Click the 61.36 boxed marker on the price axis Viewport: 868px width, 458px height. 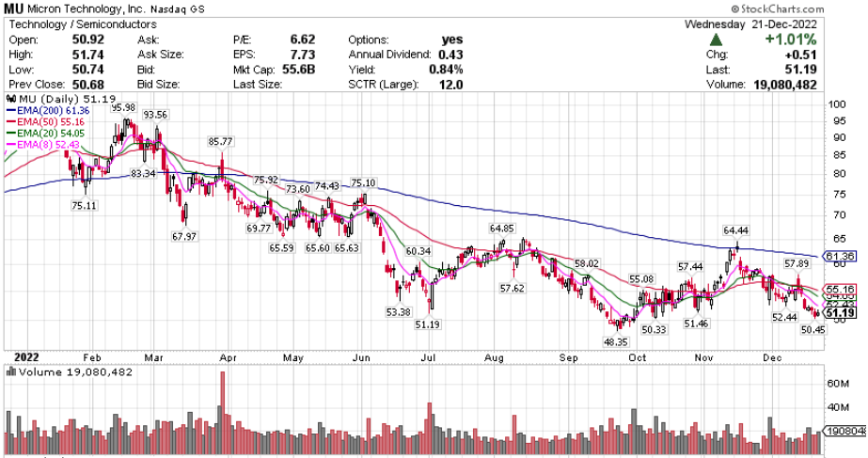[840, 256]
